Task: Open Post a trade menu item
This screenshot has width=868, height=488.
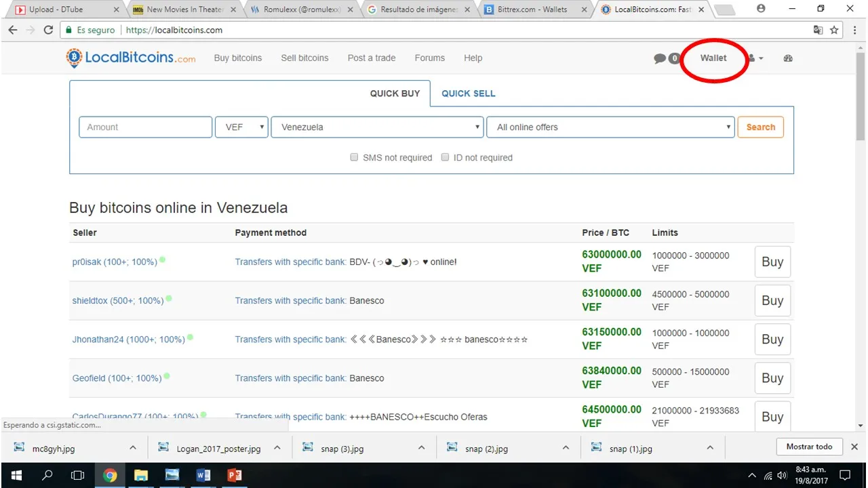Action: tap(372, 58)
